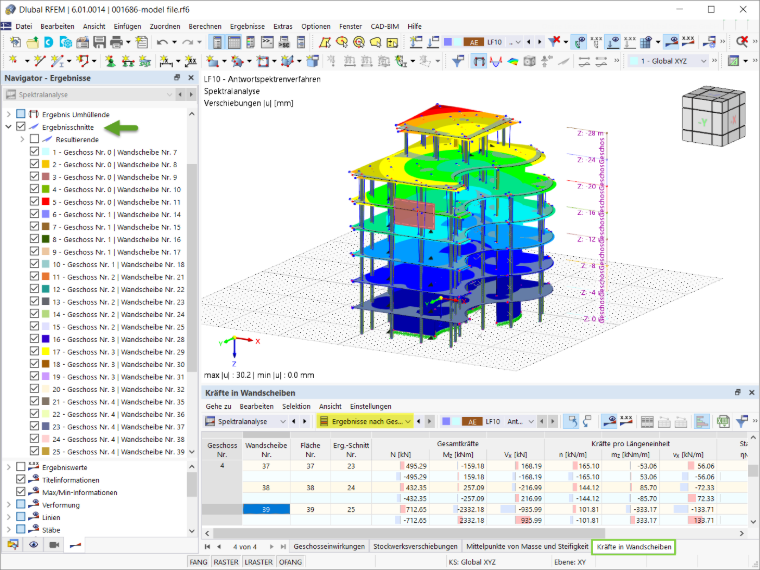This screenshot has height=570, width=760.
Task: Open the Datei menu
Action: click(x=24, y=26)
